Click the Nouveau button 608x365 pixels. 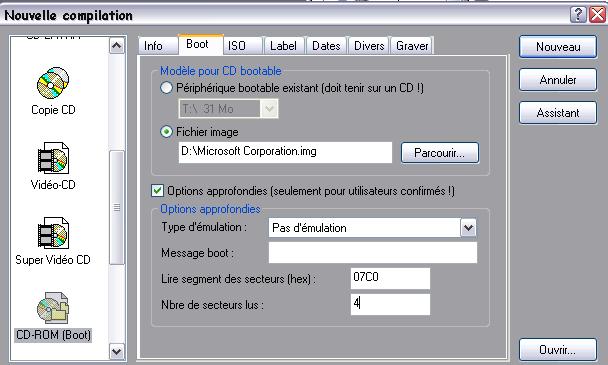(558, 47)
